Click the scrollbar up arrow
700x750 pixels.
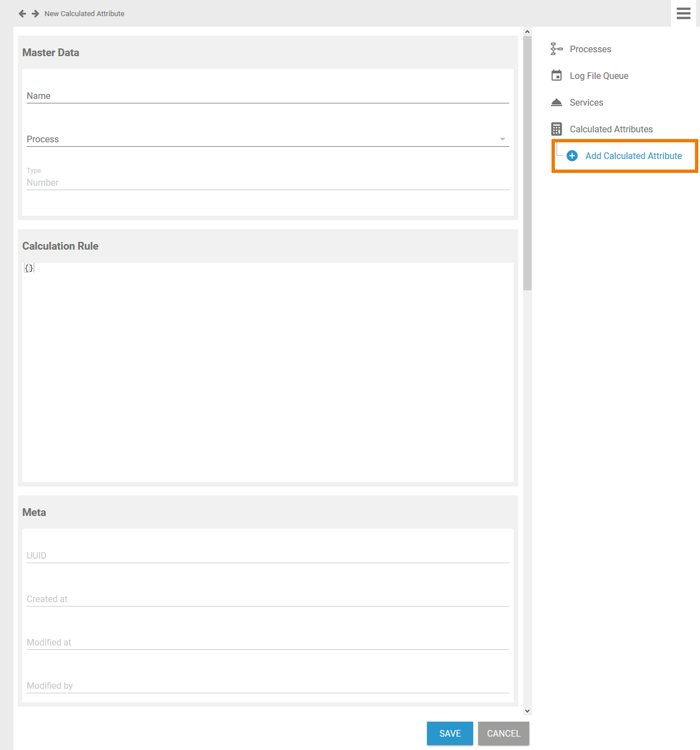click(x=527, y=32)
